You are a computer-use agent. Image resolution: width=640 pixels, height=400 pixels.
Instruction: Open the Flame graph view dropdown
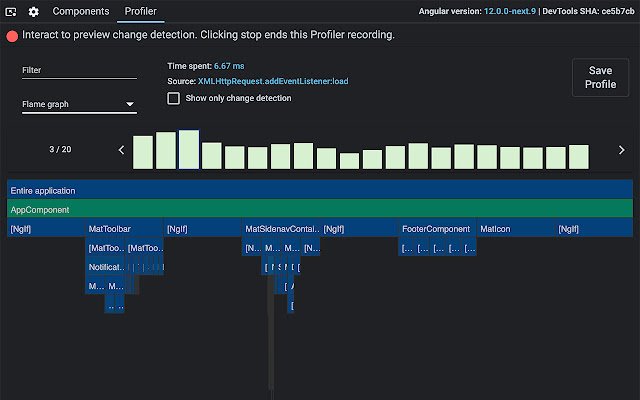click(79, 104)
